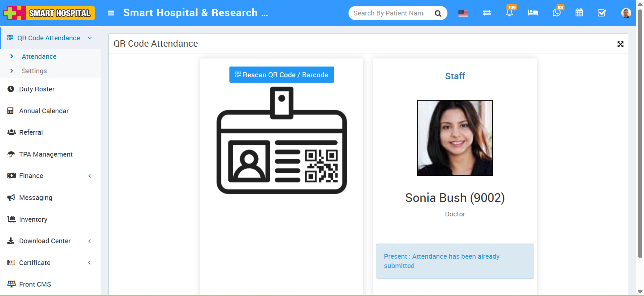Image resolution: width=644 pixels, height=296 pixels.
Task: Click the Finance money icon
Action: pos(11,176)
